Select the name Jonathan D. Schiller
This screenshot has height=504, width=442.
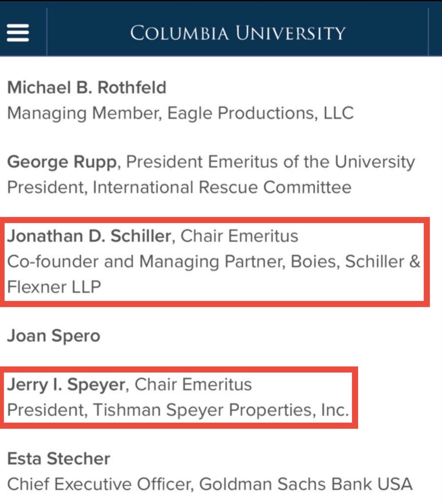coord(89,236)
